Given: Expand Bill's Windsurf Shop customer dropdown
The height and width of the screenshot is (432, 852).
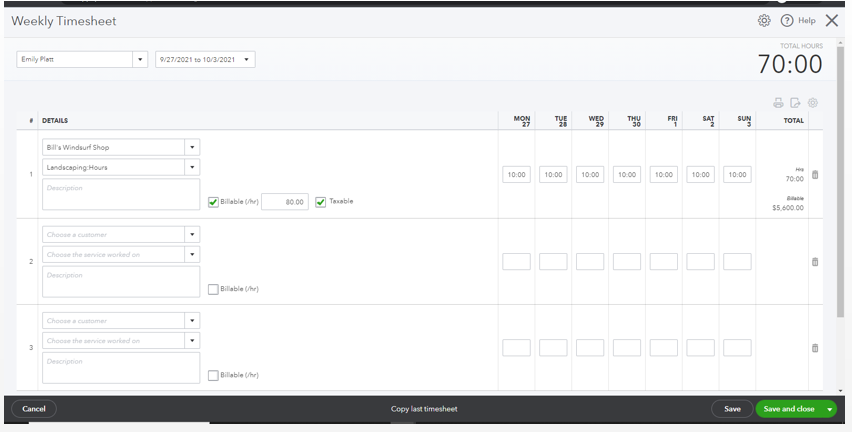Looking at the screenshot, I should 192,147.
